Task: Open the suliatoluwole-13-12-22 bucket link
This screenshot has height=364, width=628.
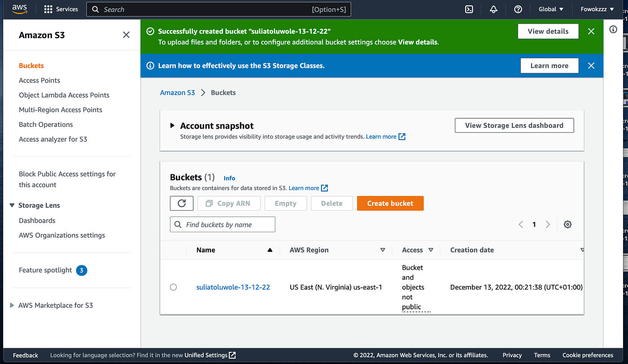Action: [x=233, y=287]
